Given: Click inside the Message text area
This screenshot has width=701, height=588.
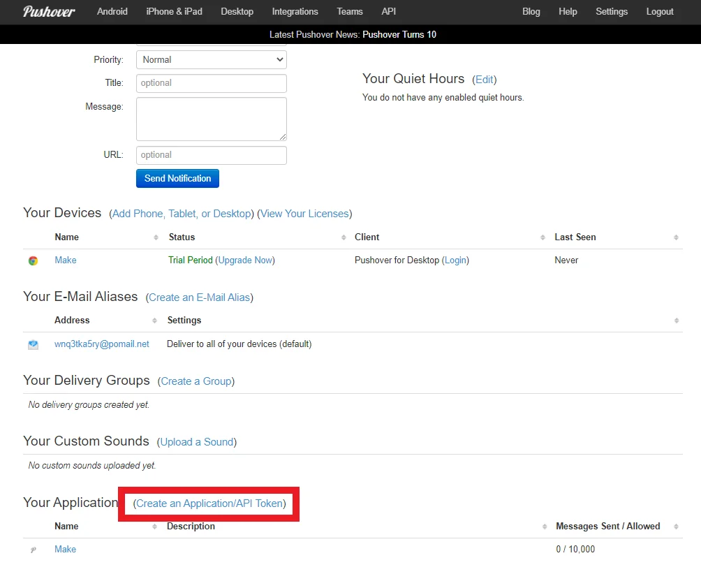Looking at the screenshot, I should 212,119.
